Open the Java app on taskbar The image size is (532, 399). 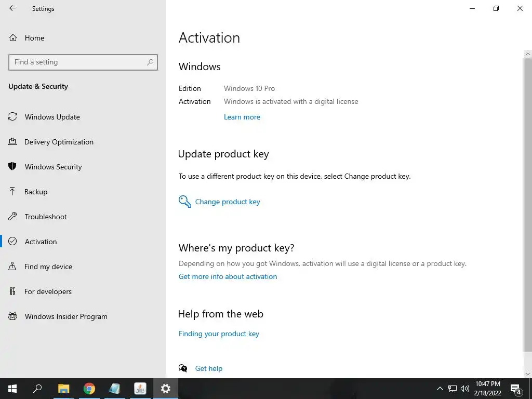click(x=140, y=389)
